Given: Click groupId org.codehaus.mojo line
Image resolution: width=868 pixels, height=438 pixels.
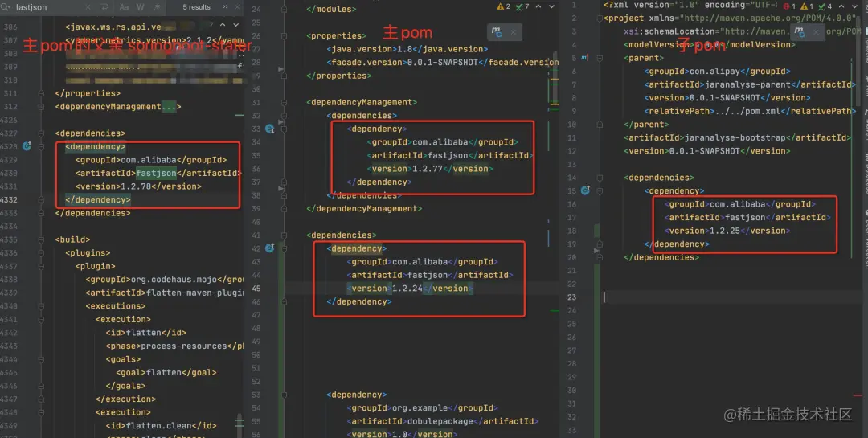Looking at the screenshot, I should pyautogui.click(x=165, y=280).
